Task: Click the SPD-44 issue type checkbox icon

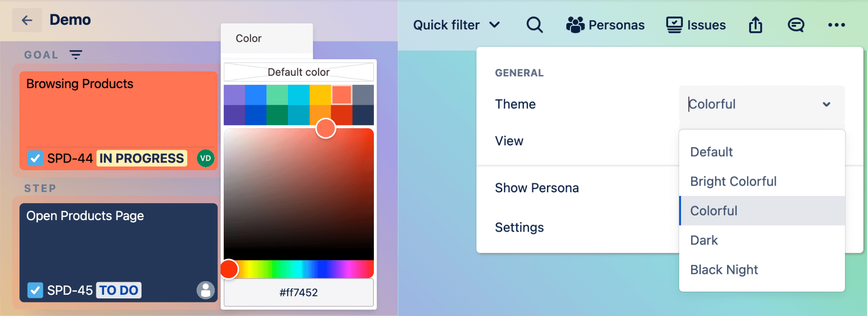Action: click(x=35, y=158)
